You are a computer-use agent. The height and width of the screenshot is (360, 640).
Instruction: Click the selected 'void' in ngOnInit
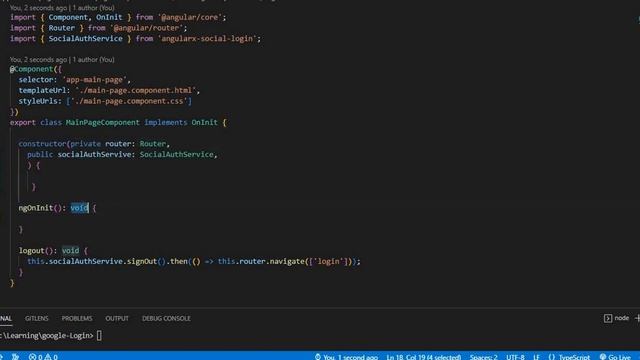click(x=79, y=208)
